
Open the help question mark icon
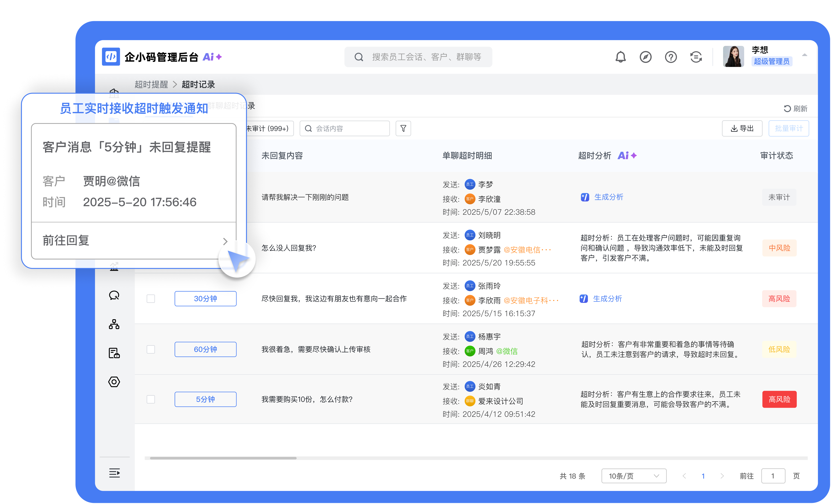[x=671, y=57]
